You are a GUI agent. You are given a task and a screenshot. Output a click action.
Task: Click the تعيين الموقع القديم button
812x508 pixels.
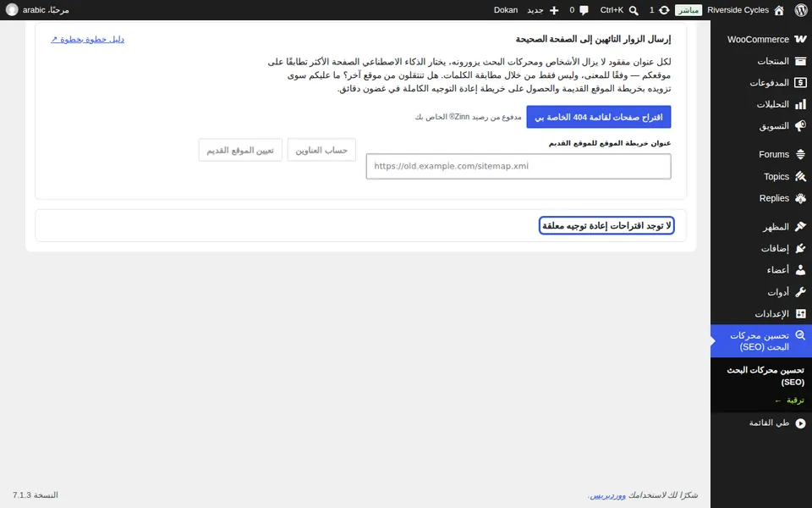point(240,151)
